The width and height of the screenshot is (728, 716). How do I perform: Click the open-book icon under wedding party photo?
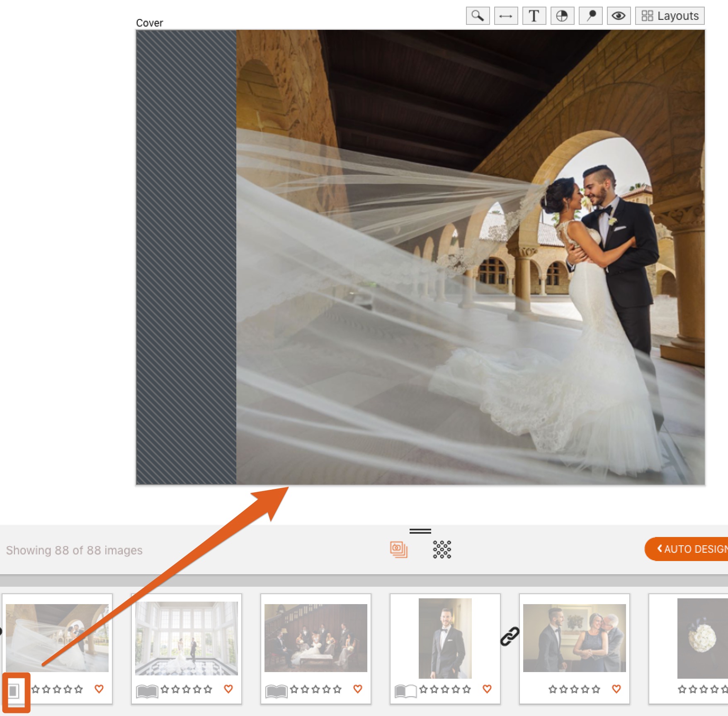coord(277,691)
